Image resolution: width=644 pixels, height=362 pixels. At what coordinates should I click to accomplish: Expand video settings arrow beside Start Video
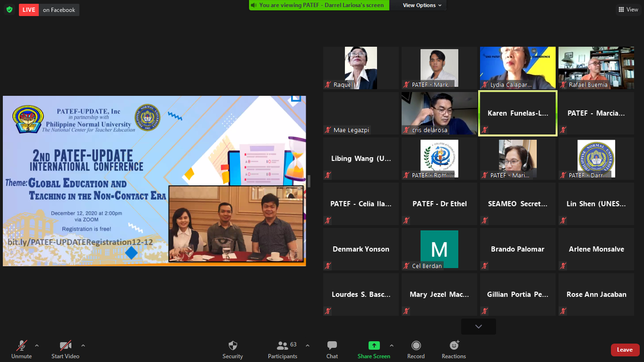click(x=83, y=345)
